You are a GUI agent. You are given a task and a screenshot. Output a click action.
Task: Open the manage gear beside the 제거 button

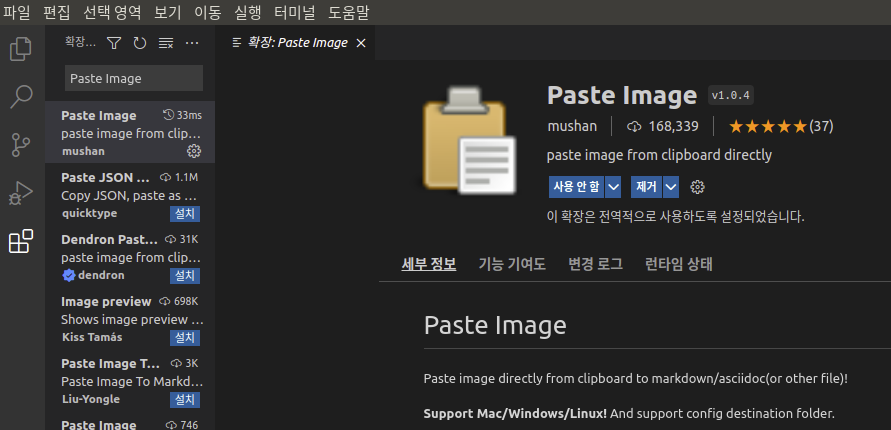[697, 187]
